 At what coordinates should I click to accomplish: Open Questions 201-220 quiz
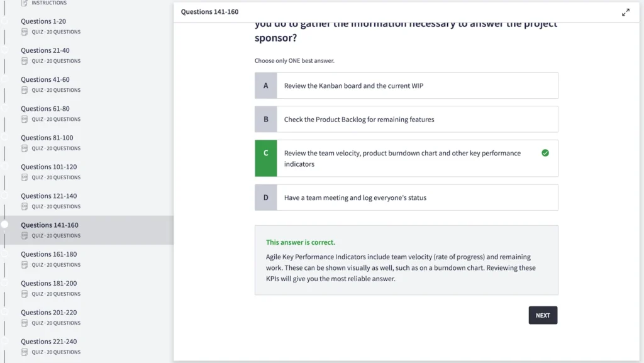[49, 313]
